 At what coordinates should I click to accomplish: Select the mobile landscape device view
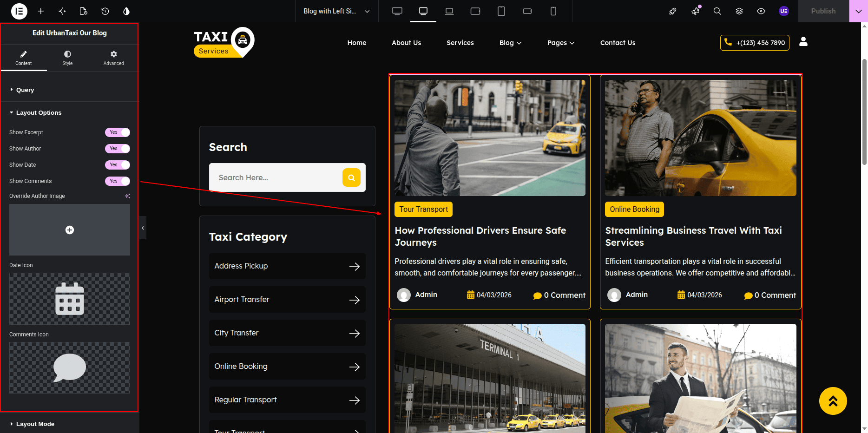[x=527, y=11]
